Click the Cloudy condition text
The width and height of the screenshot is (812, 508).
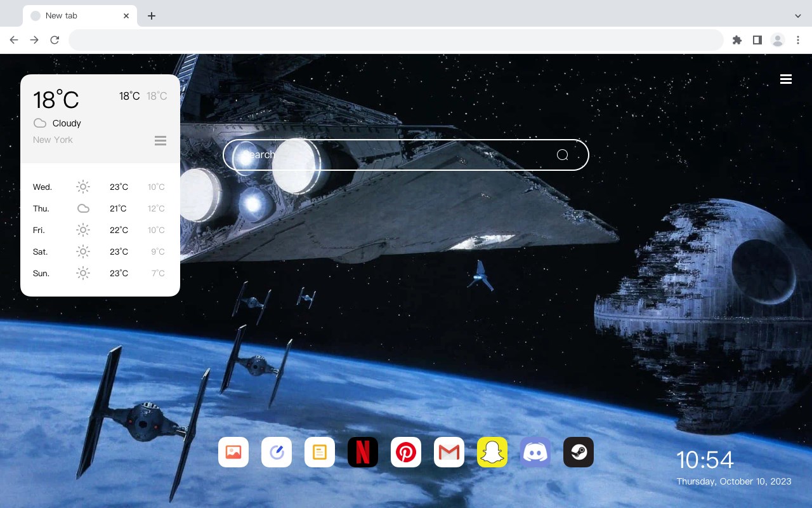[x=67, y=123]
